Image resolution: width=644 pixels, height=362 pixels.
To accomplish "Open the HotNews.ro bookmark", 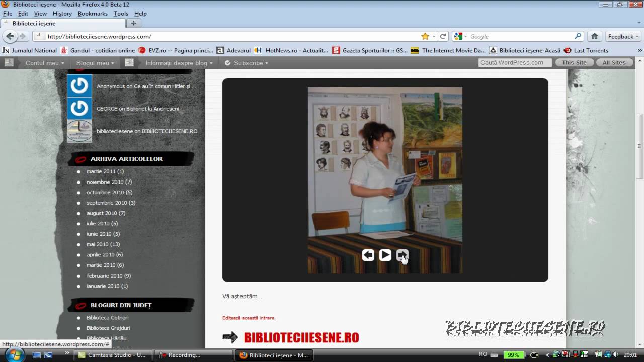I will [291, 50].
